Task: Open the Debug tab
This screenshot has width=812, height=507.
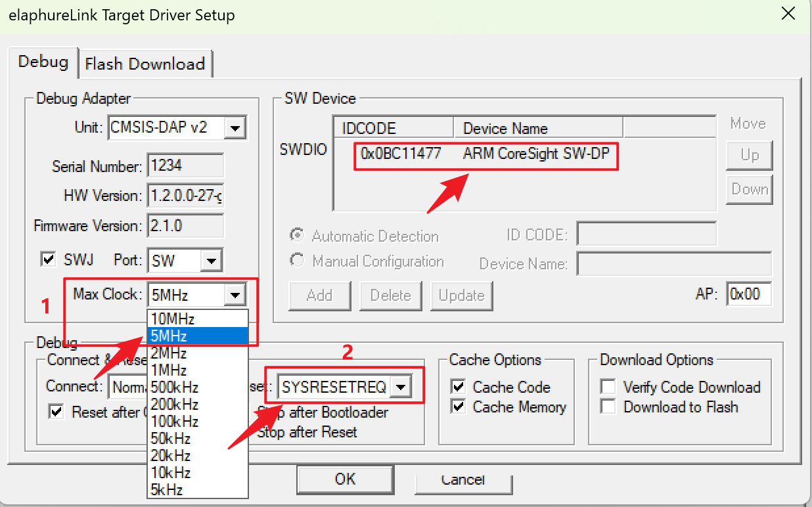Action: click(43, 62)
